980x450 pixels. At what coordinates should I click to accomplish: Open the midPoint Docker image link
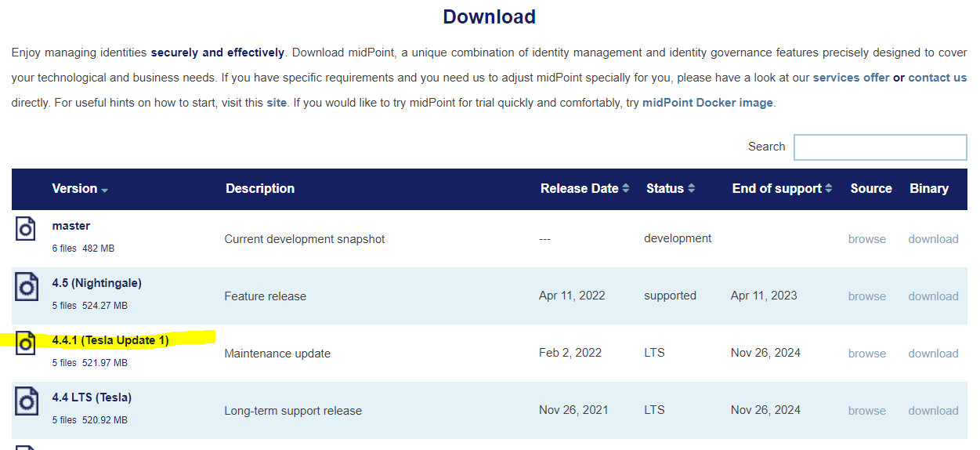point(707,103)
